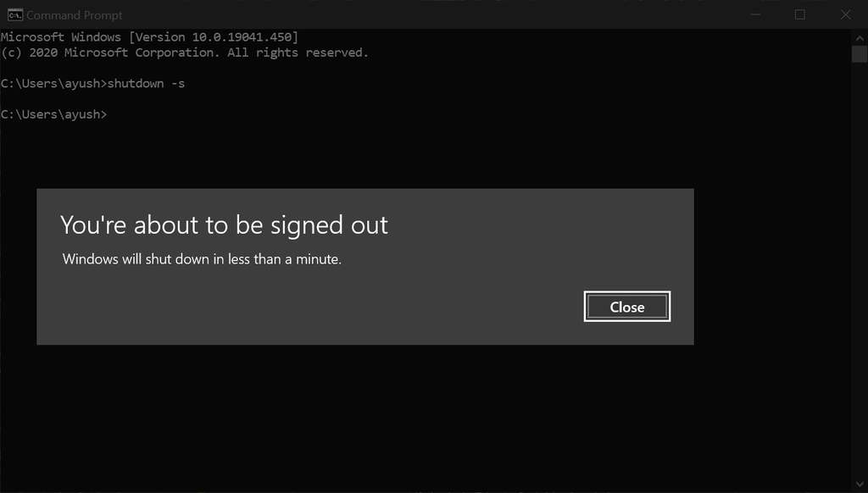Screen dimensions: 868x493
Task: Click blank console area right of dialog
Action: point(772,266)
